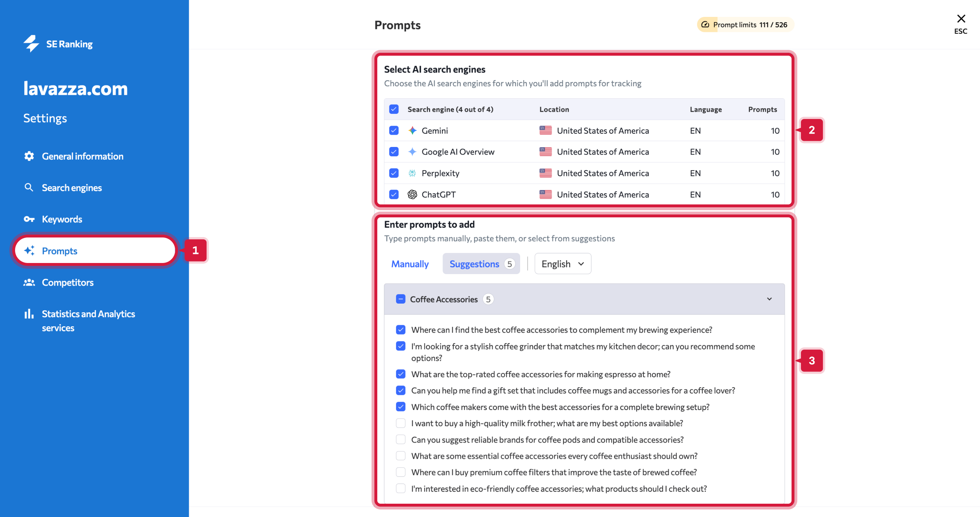Open Statistics and Analytics bar chart icon

29,314
